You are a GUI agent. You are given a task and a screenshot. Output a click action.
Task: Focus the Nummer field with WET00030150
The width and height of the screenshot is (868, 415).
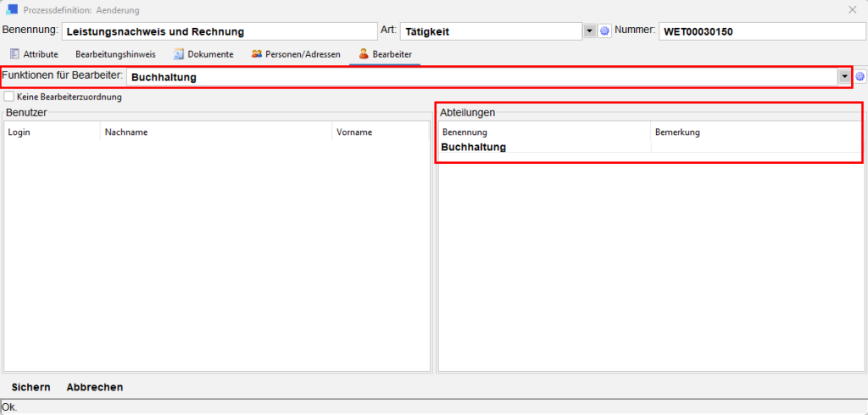tap(760, 31)
